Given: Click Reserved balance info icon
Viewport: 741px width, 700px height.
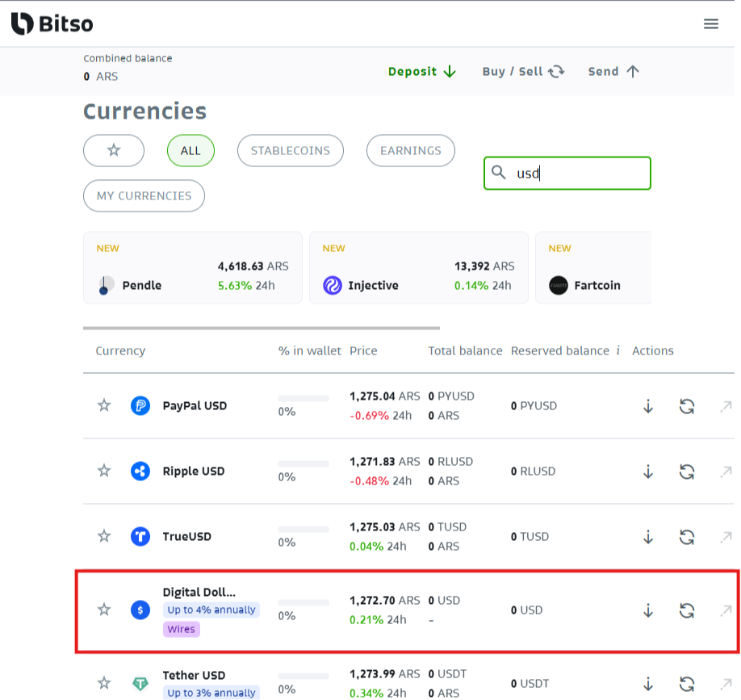Looking at the screenshot, I should point(617,350).
